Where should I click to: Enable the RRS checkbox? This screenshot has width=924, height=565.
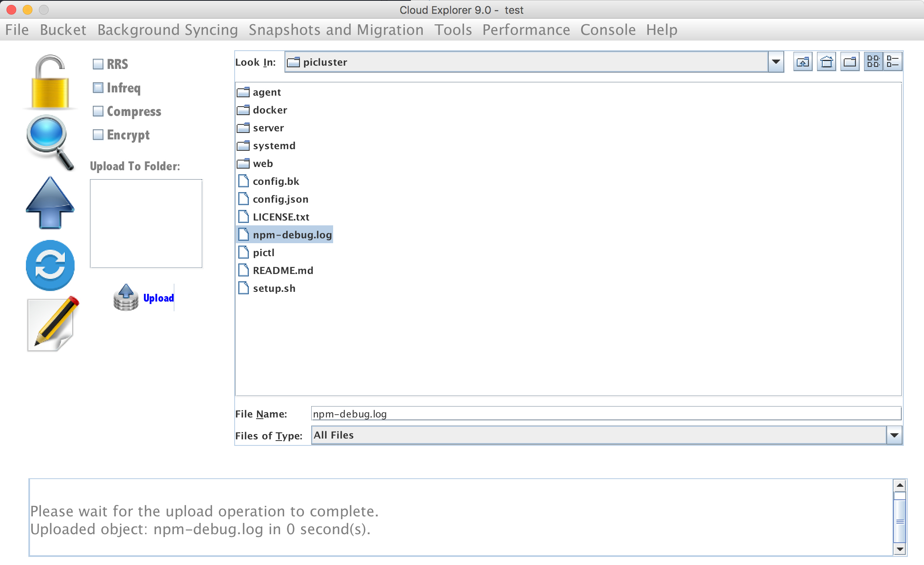(x=98, y=64)
